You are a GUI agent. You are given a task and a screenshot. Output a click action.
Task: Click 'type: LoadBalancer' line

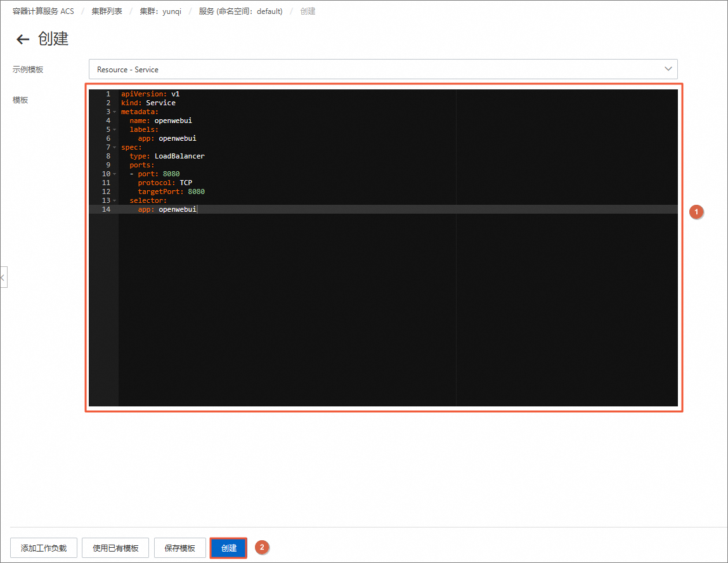[167, 156]
